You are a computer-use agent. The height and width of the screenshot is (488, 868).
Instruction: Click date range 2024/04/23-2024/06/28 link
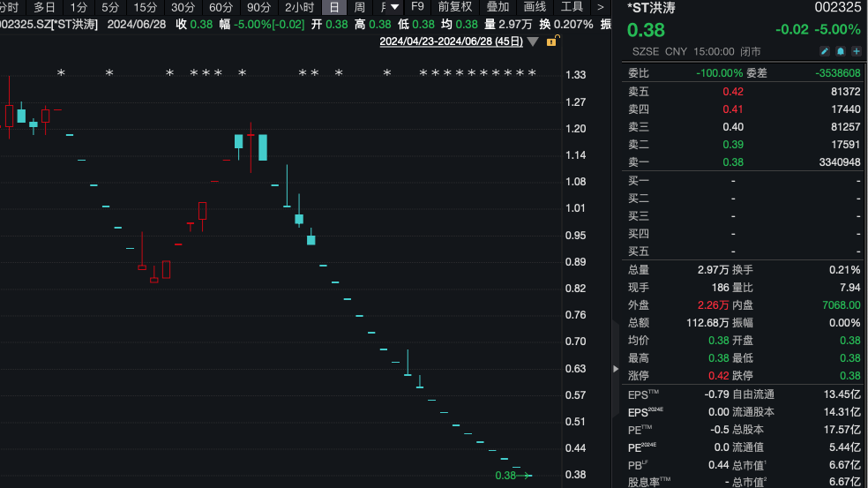click(451, 41)
